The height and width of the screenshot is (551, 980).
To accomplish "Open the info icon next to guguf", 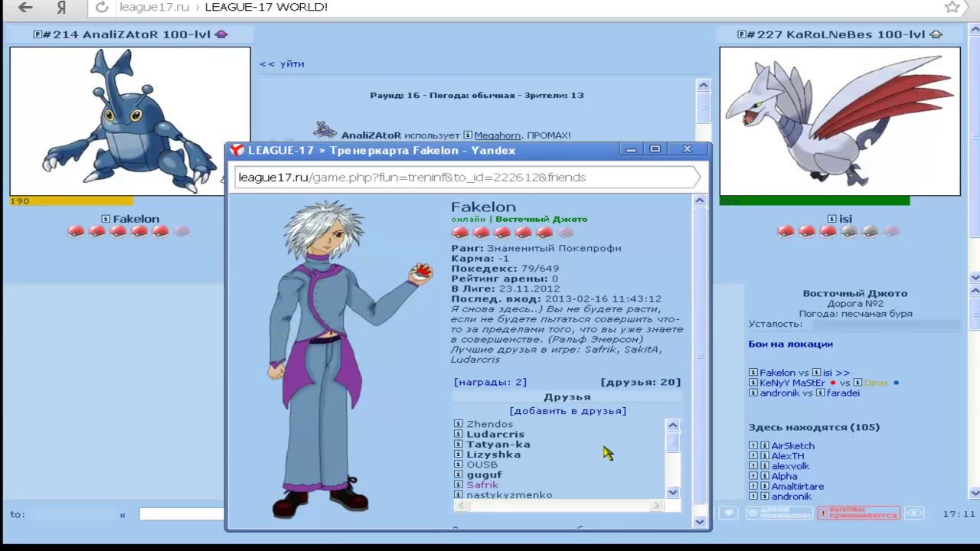I will click(x=458, y=474).
